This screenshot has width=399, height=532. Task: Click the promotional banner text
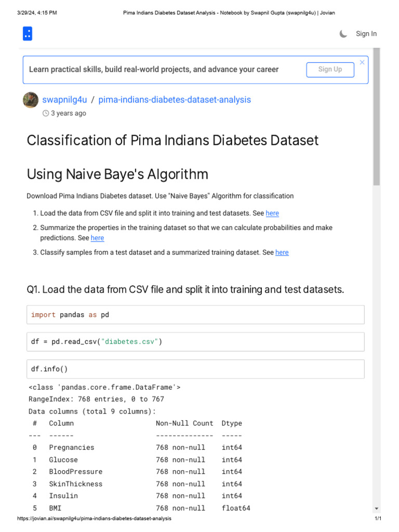(x=154, y=70)
